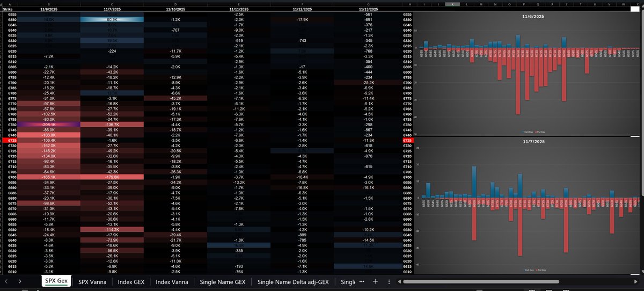Select column K header
Screen dimensions: 644x291
453,3
